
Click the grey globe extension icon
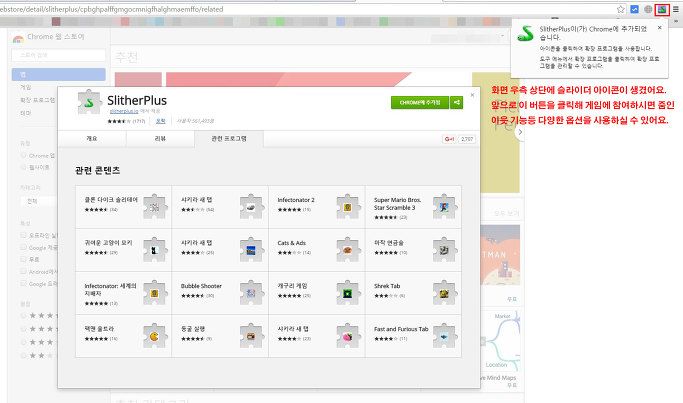point(648,9)
